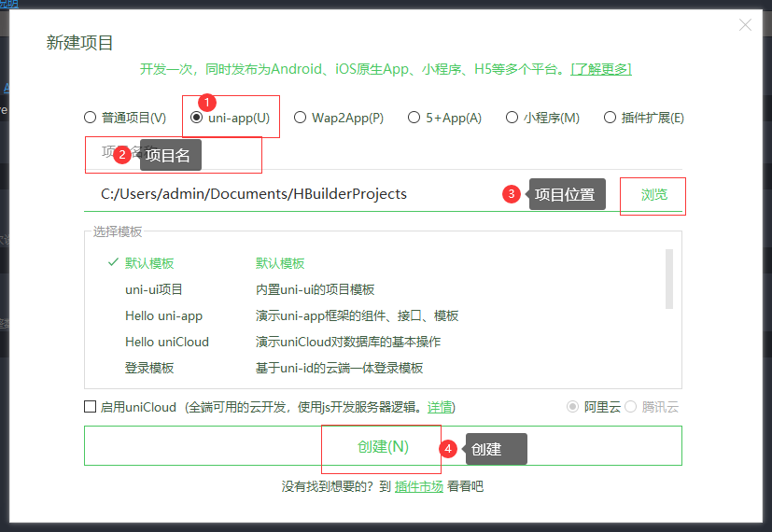Select the 腾讯云 cloud provider radio
This screenshot has width=772, height=532.
(x=631, y=407)
